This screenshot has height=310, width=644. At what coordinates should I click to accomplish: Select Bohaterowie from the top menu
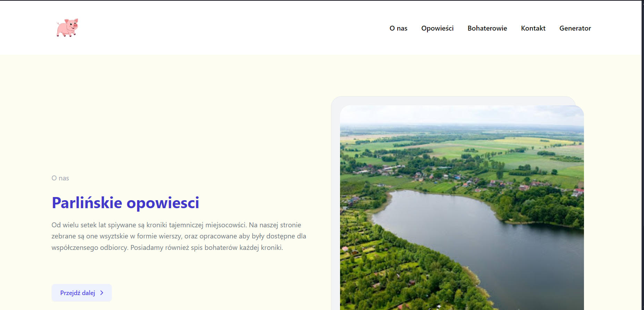point(487,28)
